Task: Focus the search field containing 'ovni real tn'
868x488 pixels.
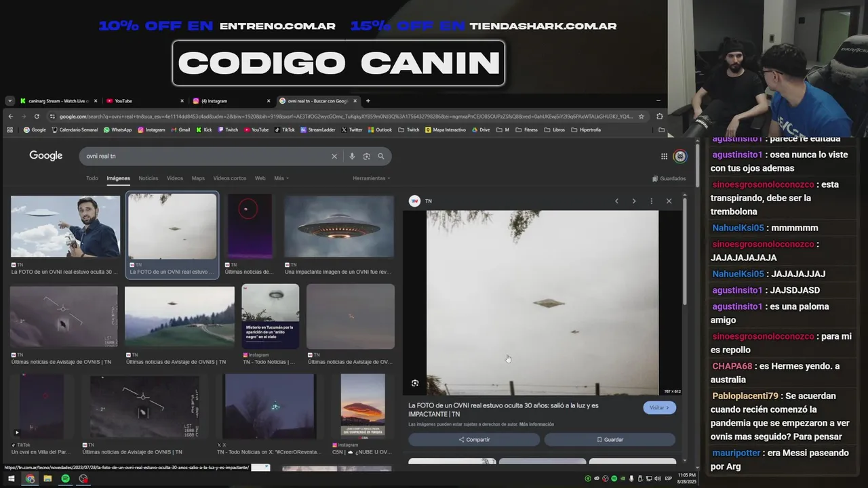Action: (203, 156)
